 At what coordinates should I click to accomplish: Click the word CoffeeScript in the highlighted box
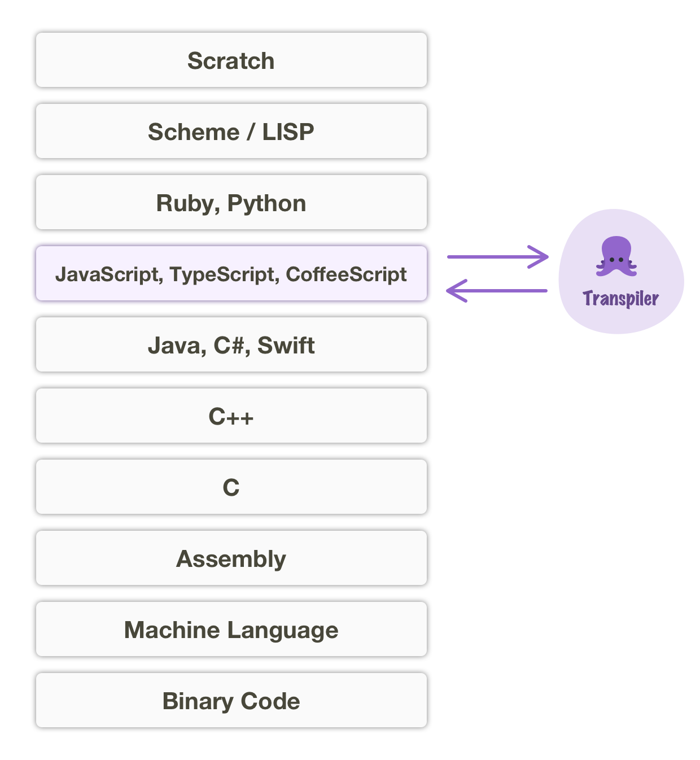346,274
